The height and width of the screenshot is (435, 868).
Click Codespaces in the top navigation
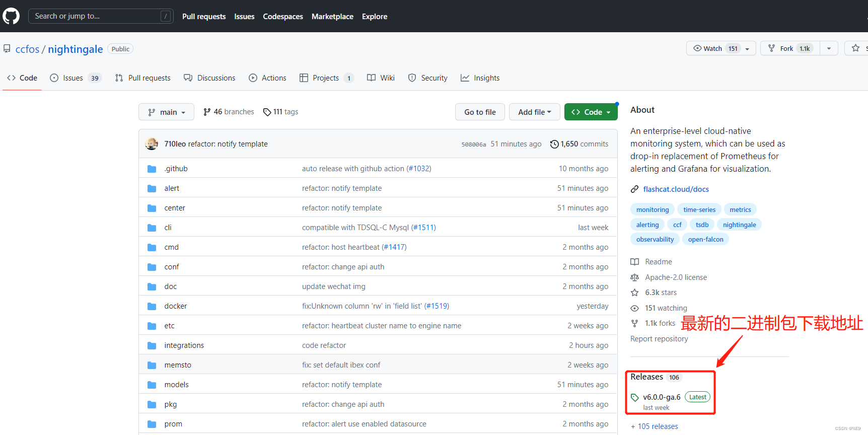pyautogui.click(x=283, y=17)
